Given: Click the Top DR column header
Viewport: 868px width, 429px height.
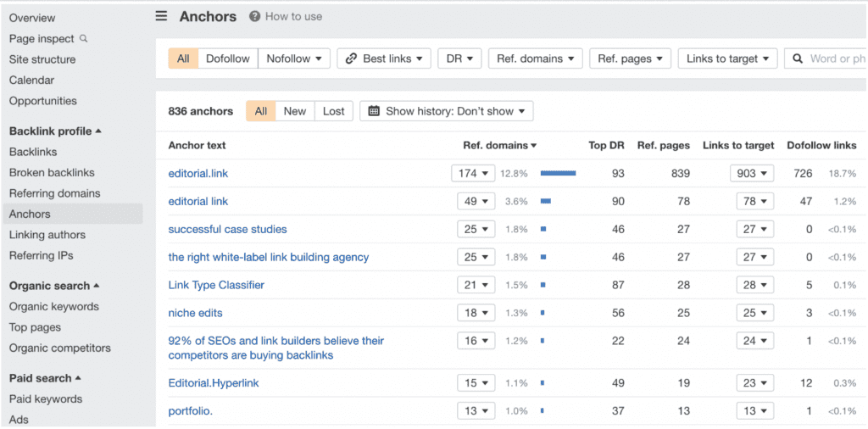Looking at the screenshot, I should [606, 146].
